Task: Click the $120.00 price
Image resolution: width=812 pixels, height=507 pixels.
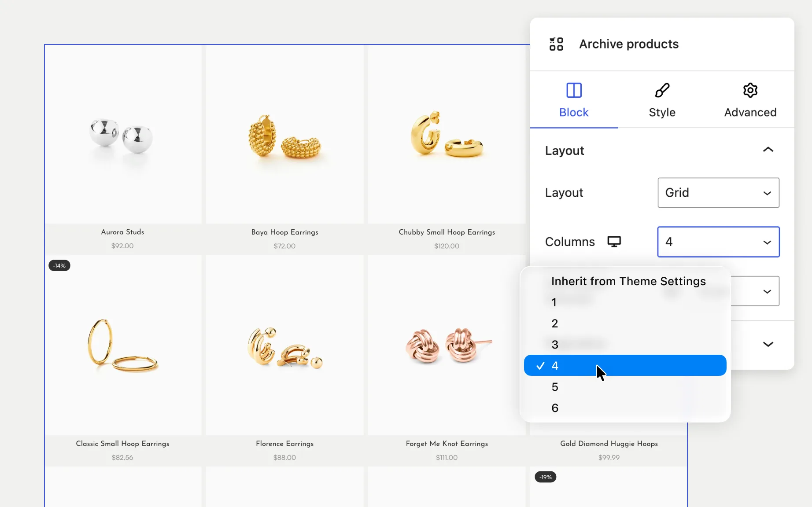Action: point(447,246)
